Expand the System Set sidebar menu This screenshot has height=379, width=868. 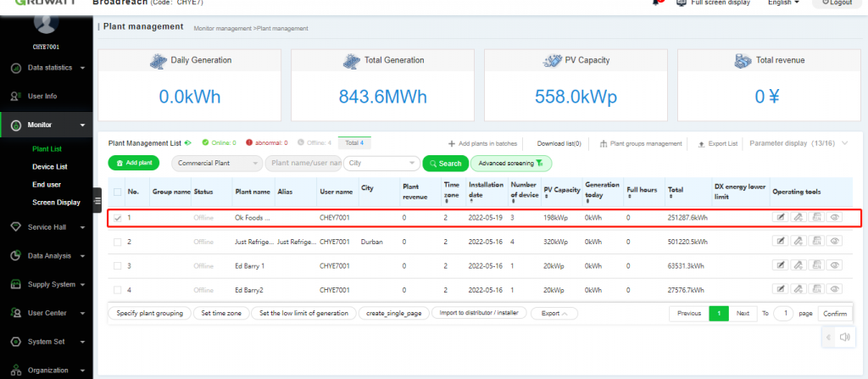point(47,342)
